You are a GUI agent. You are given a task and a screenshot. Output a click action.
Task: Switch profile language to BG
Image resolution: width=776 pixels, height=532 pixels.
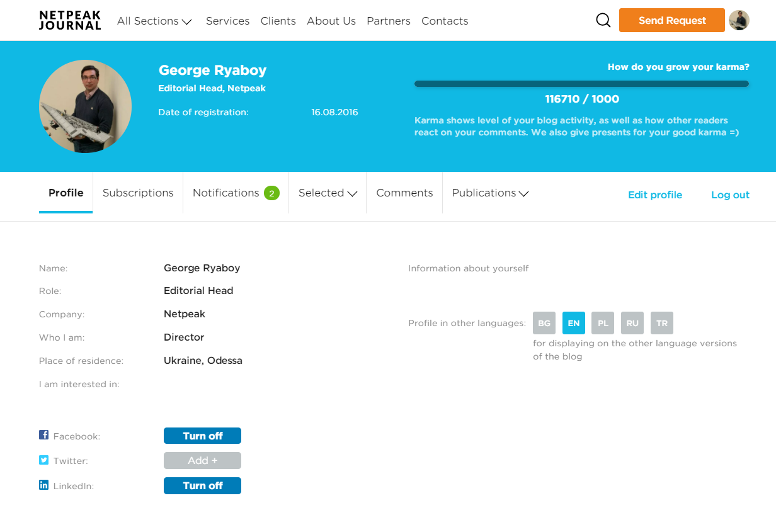click(544, 323)
